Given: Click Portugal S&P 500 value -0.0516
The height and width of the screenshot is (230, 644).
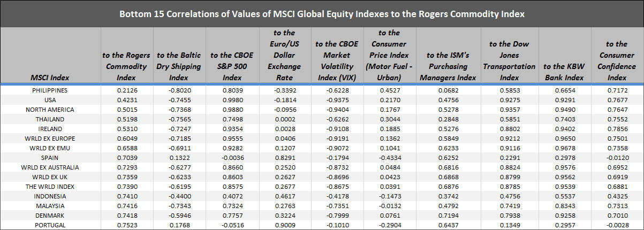Looking at the screenshot, I should click(232, 225).
